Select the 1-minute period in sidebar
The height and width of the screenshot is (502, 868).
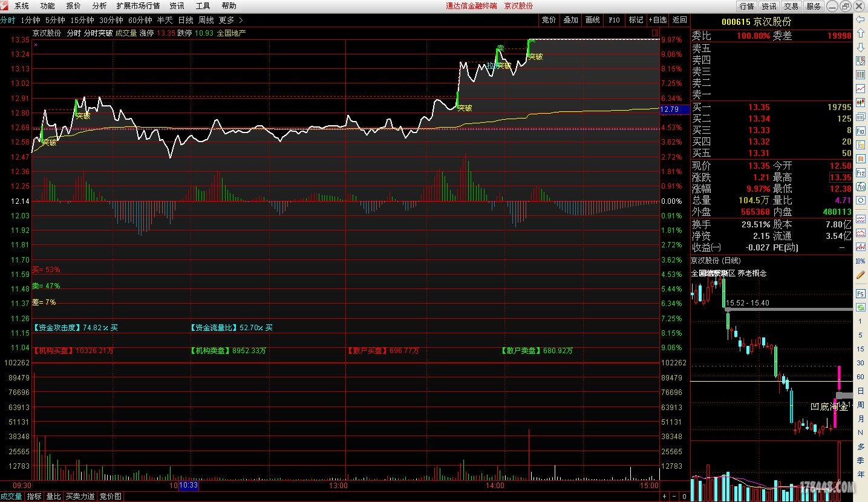860,321
